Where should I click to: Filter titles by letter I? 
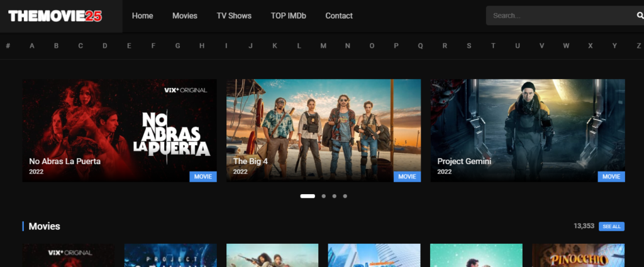226,45
